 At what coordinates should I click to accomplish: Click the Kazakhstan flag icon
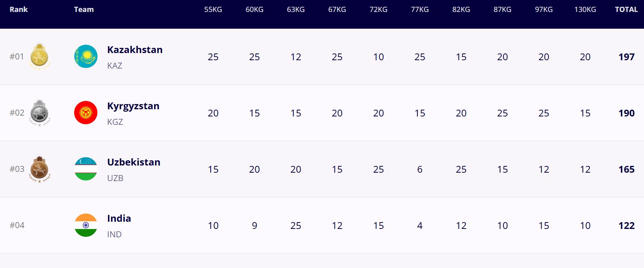[86, 57]
